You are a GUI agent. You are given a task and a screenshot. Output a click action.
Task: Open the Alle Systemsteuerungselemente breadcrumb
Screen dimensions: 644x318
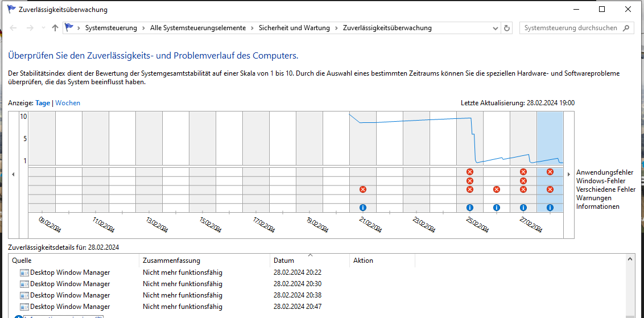pyautogui.click(x=198, y=28)
